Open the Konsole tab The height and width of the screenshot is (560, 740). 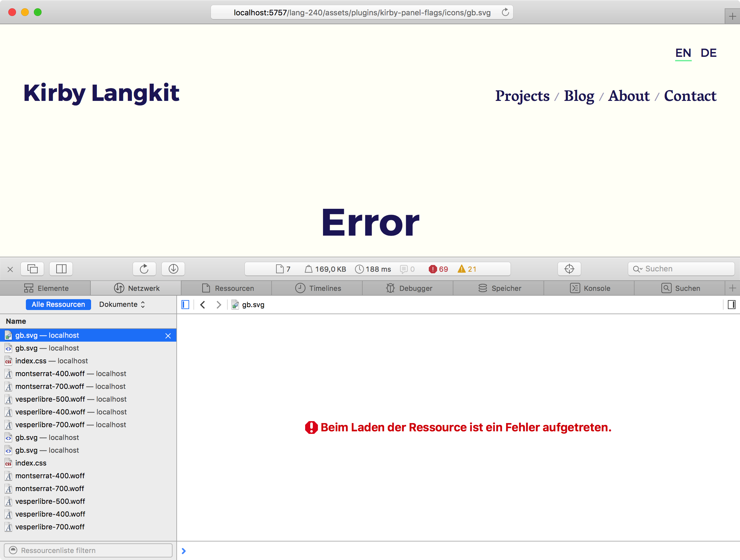(590, 288)
